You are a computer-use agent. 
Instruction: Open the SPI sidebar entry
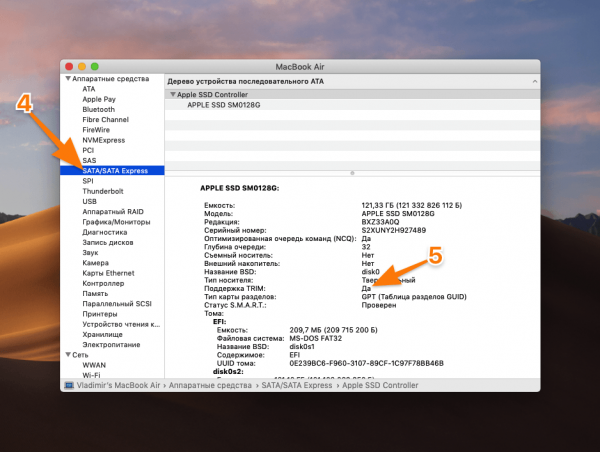pyautogui.click(x=88, y=181)
